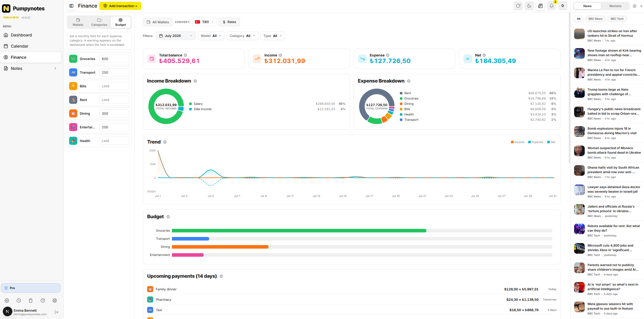Click the Add transaction button
The height and width of the screenshot is (319, 644).
point(120,6)
